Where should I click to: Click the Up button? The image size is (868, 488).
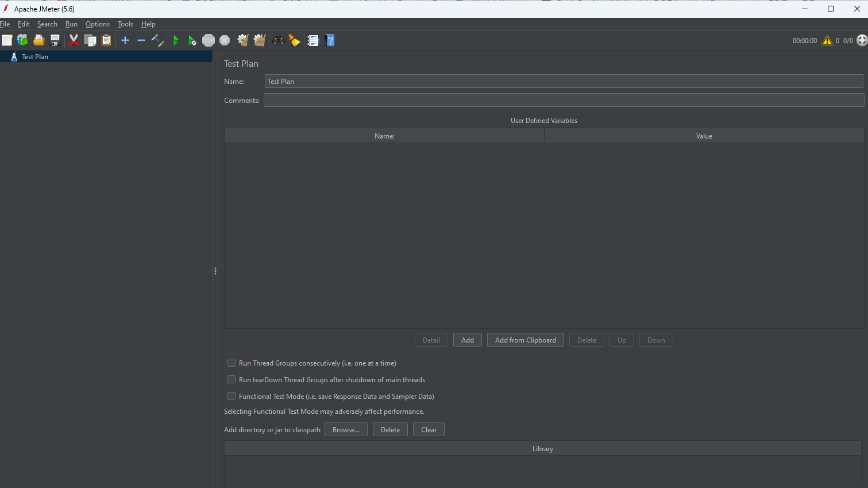pyautogui.click(x=622, y=340)
